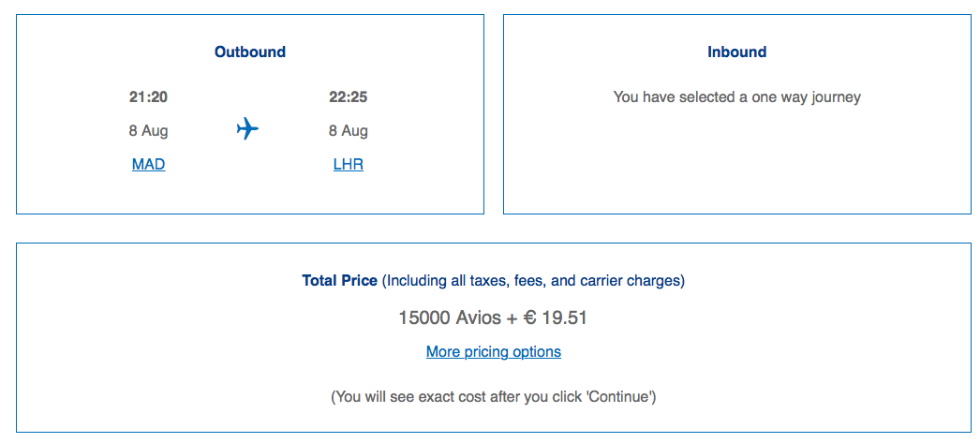Open the LHR airport link
980x443 pixels.
(x=349, y=165)
